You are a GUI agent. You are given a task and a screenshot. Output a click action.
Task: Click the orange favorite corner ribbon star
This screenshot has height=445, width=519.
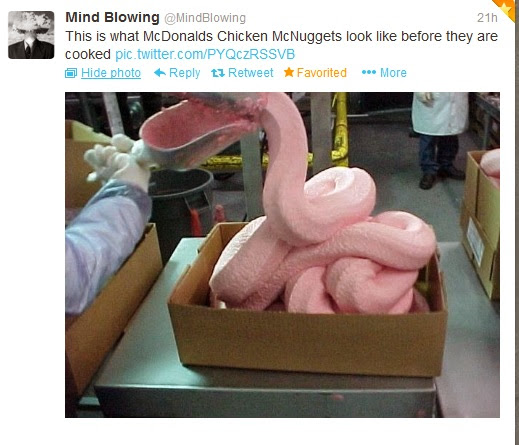[x=507, y=8]
